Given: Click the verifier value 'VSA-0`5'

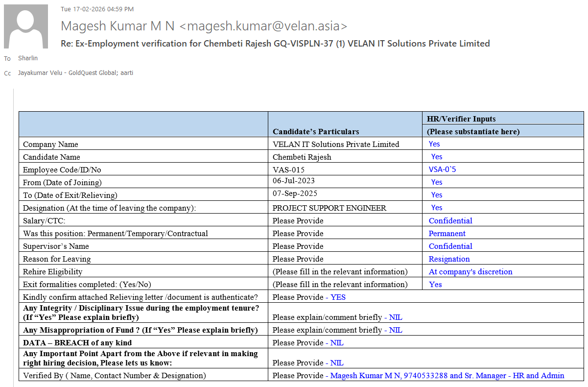Looking at the screenshot, I should click(443, 169).
